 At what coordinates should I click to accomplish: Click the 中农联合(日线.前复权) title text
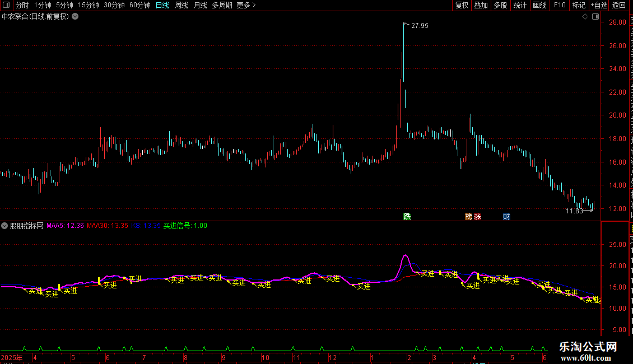tap(35, 17)
